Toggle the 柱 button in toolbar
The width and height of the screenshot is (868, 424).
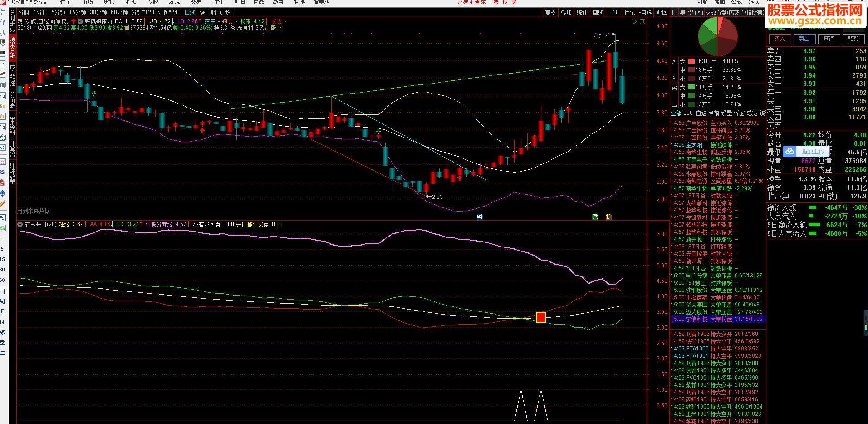point(674,12)
